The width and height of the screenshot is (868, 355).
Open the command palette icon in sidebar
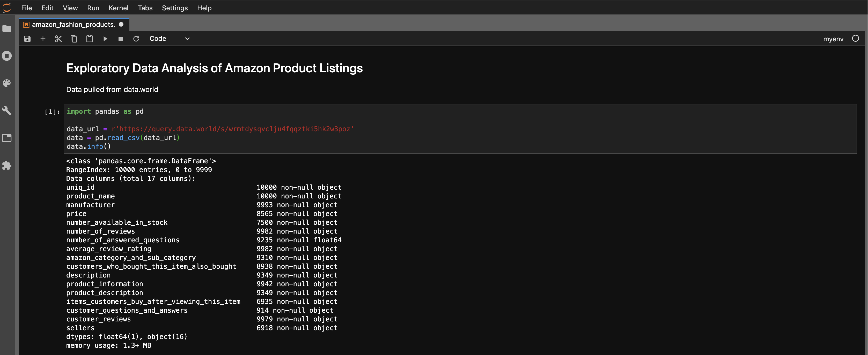tap(7, 83)
